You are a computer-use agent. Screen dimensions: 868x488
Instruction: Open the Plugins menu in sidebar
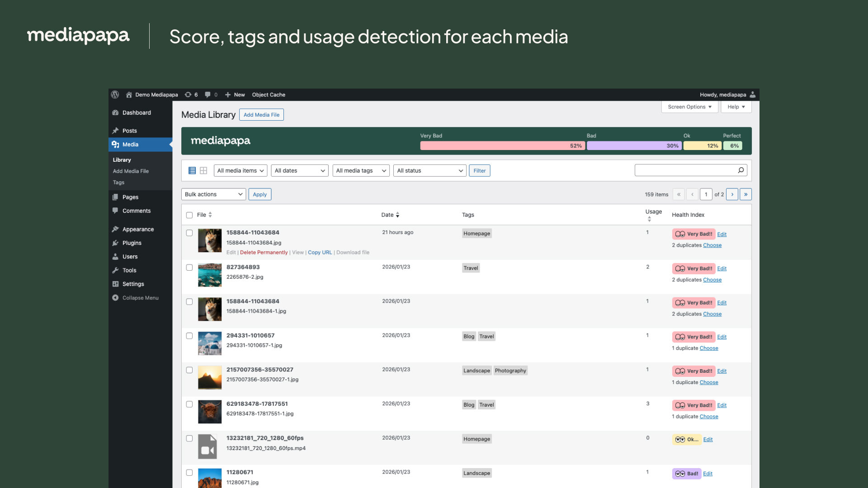tap(131, 243)
